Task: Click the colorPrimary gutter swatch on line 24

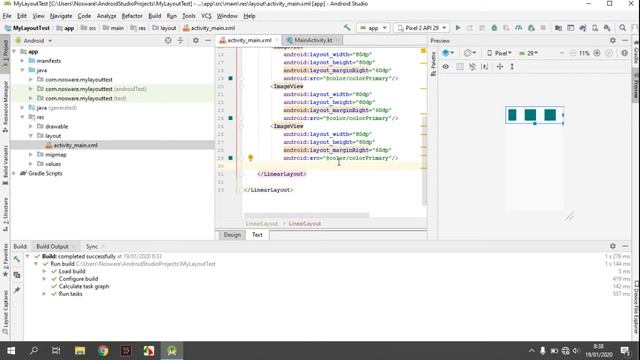Action: pyautogui.click(x=230, y=118)
